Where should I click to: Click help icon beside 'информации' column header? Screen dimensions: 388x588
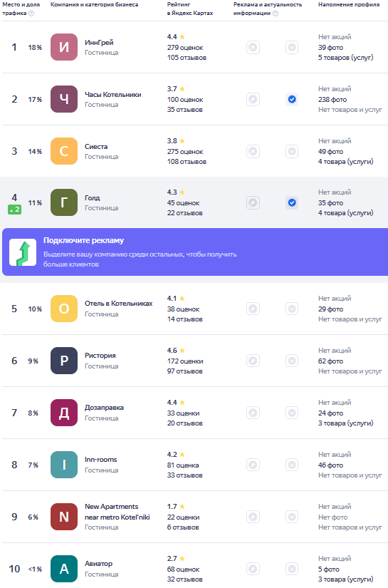click(x=276, y=14)
